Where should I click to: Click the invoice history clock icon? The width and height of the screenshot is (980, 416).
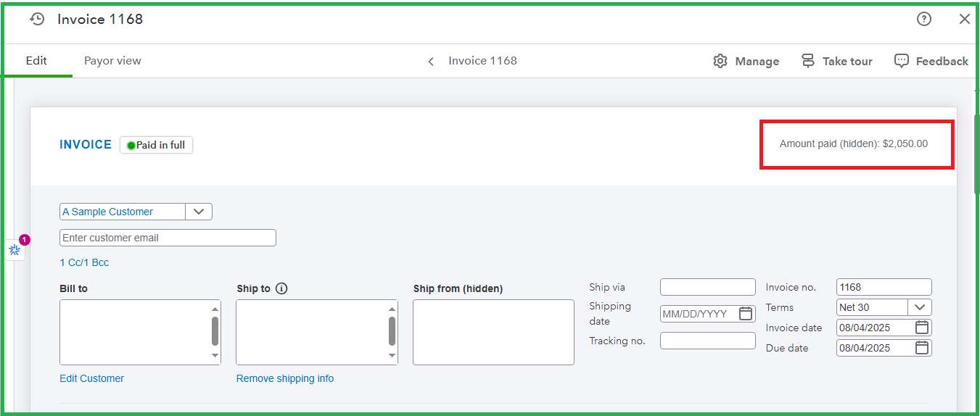(x=37, y=20)
